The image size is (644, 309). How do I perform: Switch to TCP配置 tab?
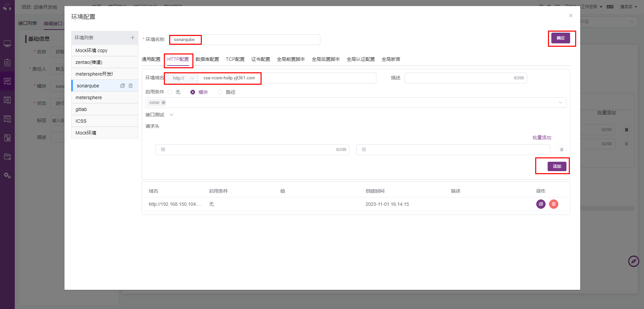click(x=235, y=59)
